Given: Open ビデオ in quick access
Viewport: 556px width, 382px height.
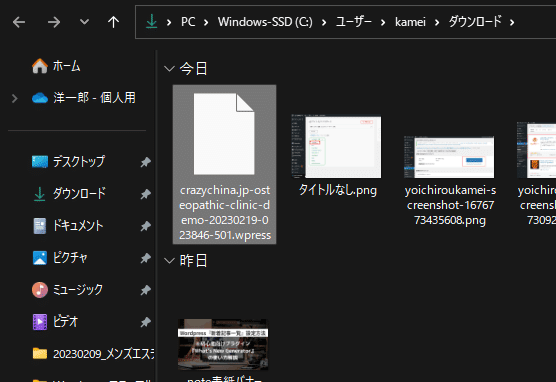Looking at the screenshot, I should click(x=65, y=322).
